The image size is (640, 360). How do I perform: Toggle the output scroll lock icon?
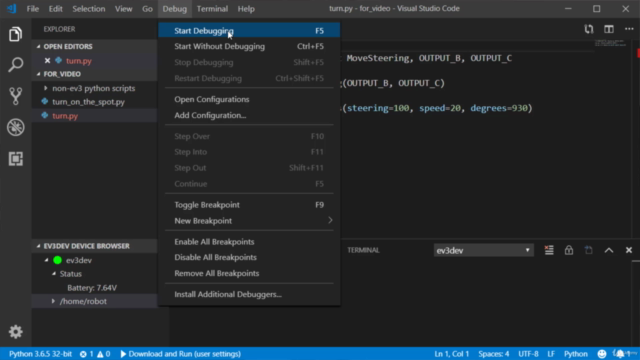coord(569,250)
